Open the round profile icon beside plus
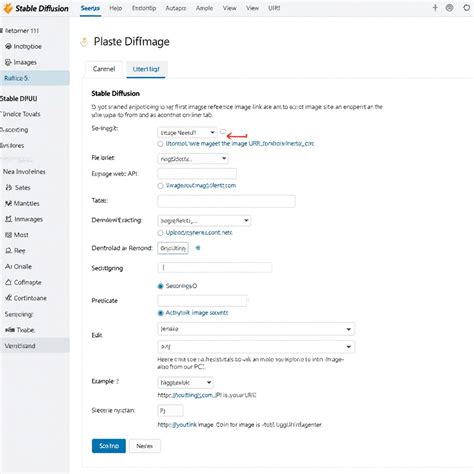 click(x=449, y=8)
